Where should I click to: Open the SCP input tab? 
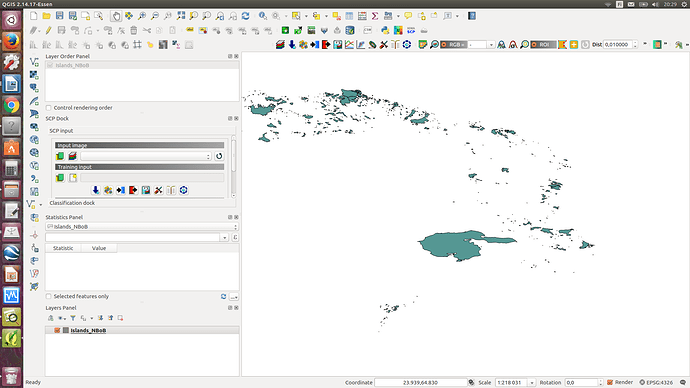(61, 131)
